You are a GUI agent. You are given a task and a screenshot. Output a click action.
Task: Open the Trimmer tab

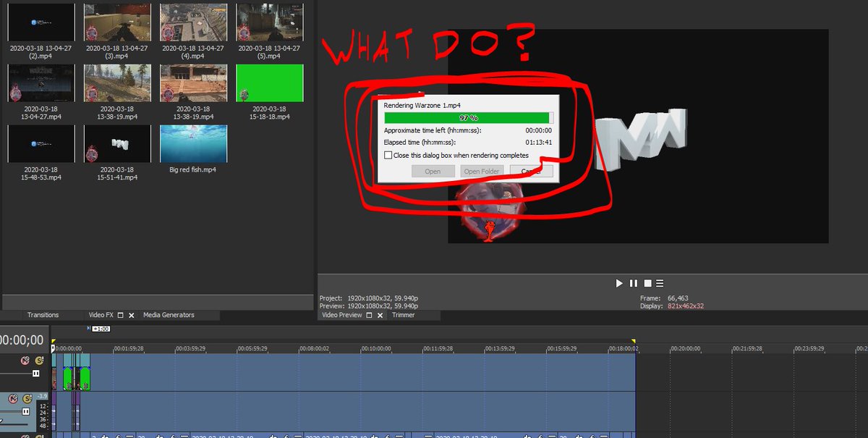click(x=404, y=315)
